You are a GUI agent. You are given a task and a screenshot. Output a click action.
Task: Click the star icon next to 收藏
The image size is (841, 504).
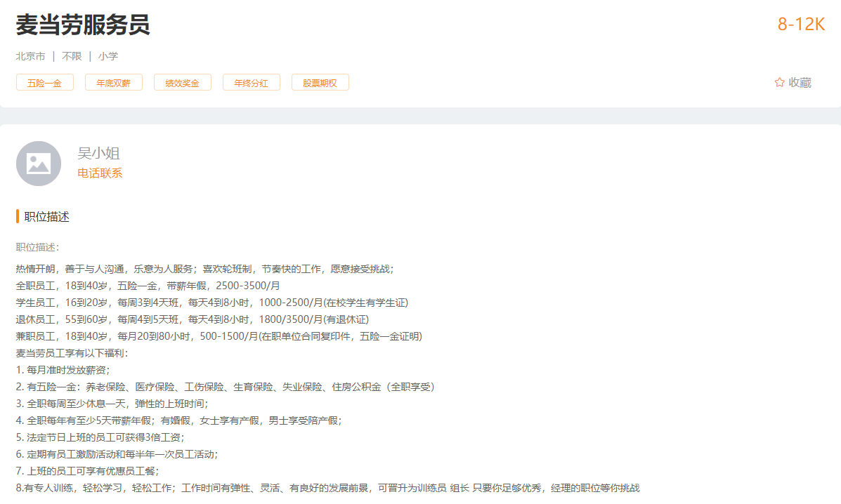click(x=779, y=83)
